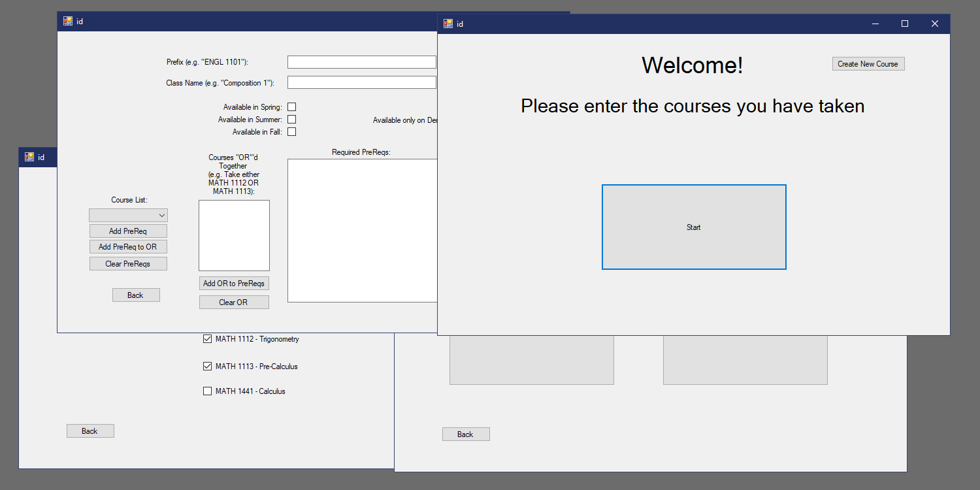Image resolution: width=980 pixels, height=490 pixels.
Task: Click Create New Course button
Action: (868, 64)
